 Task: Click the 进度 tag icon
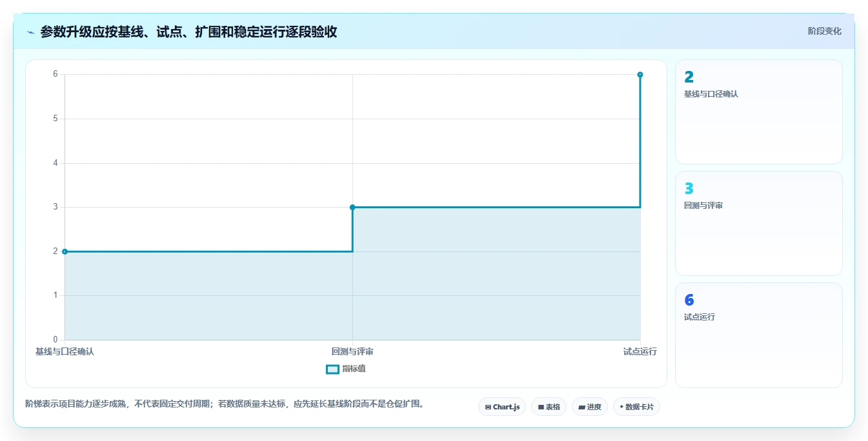(581, 407)
